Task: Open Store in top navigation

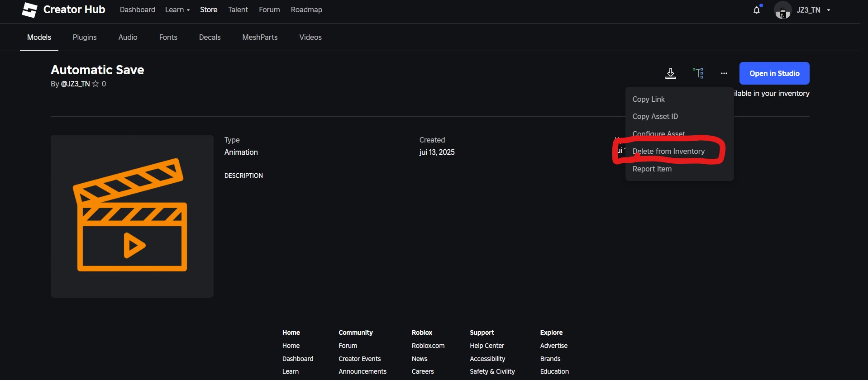Action: click(x=209, y=10)
